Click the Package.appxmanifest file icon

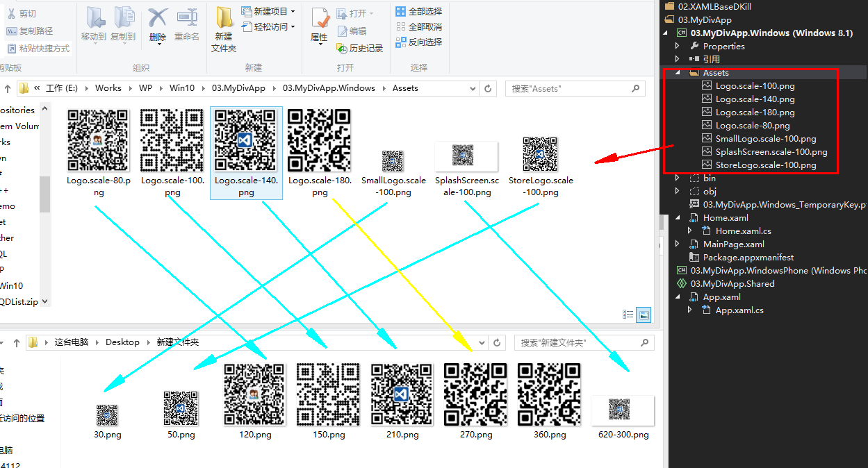coord(694,258)
